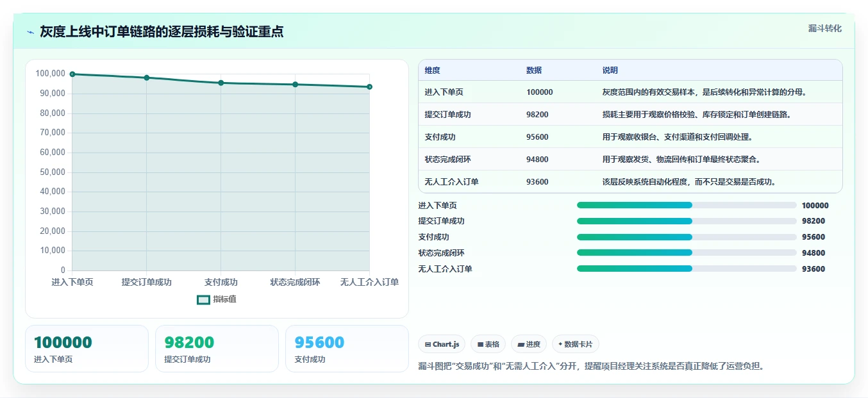Screen dimensions: 868x398
Task: Click the 数据 table column header
Action: 534,70
